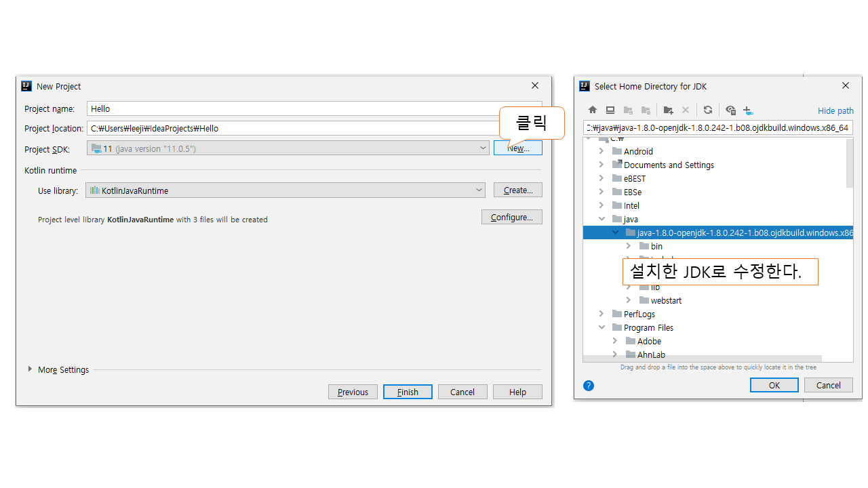Viewport: 868px width, 488px height.
Task: Click the New... SDK button
Action: [x=518, y=148]
